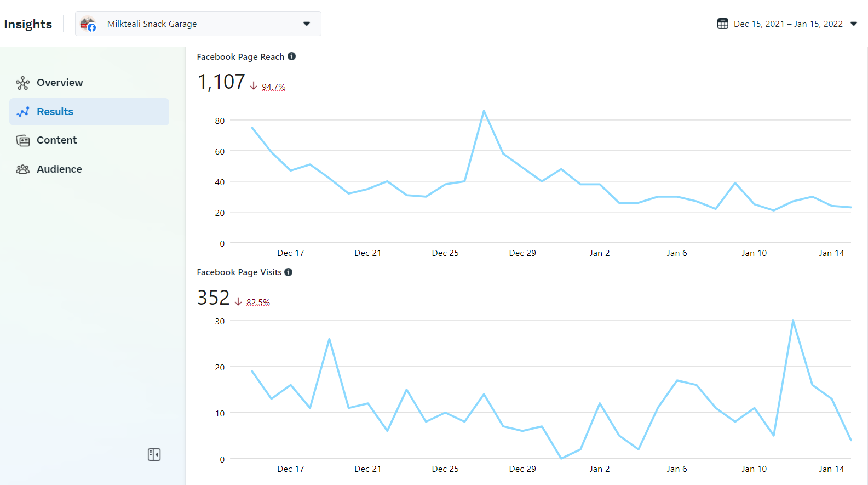Click Jan 14 label on visits chart

831,469
